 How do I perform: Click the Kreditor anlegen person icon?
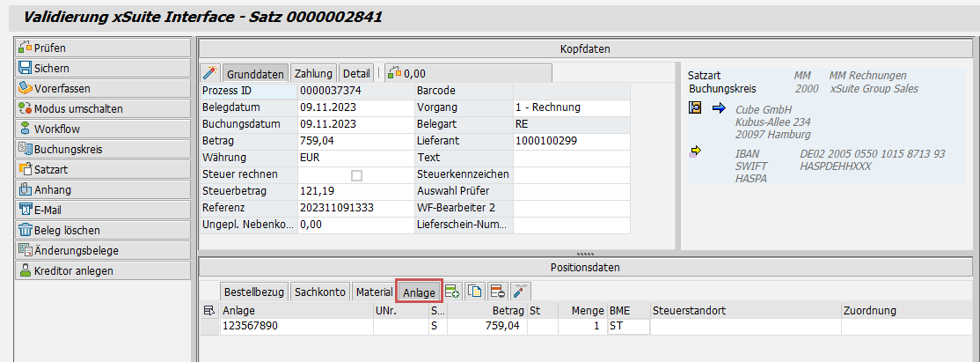25,270
